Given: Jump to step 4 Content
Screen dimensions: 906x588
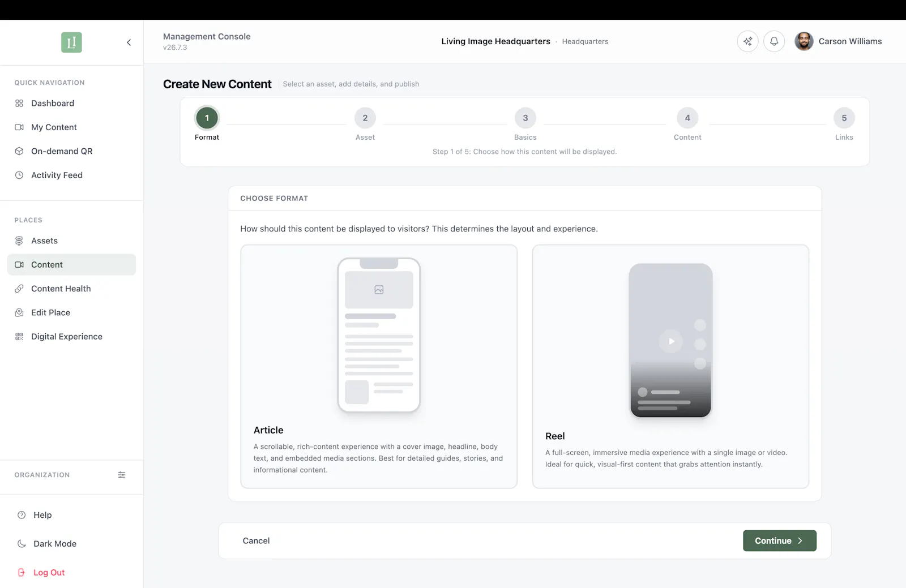Looking at the screenshot, I should (687, 118).
